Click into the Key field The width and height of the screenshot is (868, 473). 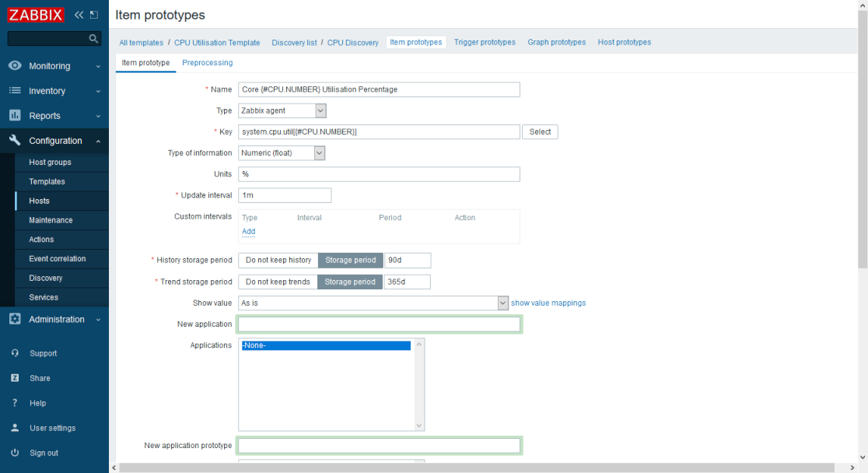(x=380, y=131)
